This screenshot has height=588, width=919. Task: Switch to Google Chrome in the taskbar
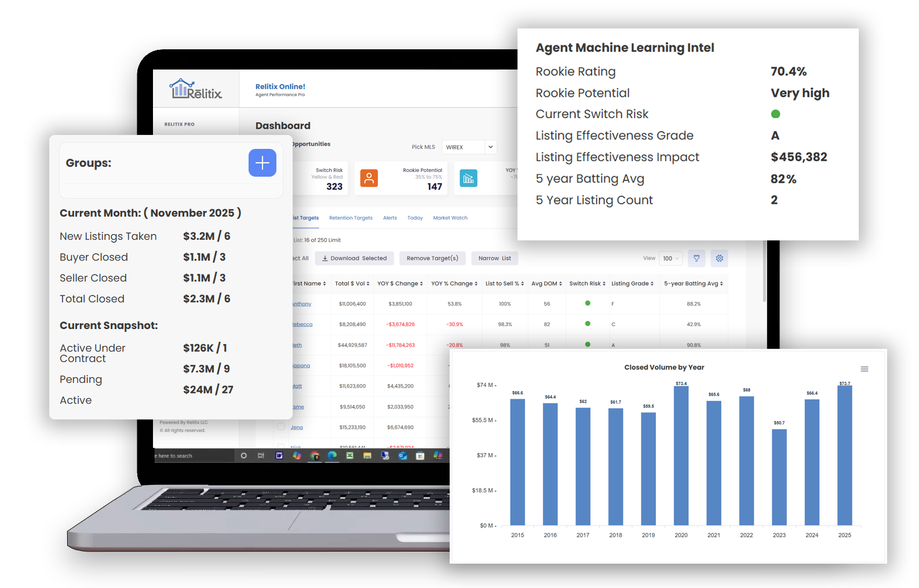tap(315, 456)
